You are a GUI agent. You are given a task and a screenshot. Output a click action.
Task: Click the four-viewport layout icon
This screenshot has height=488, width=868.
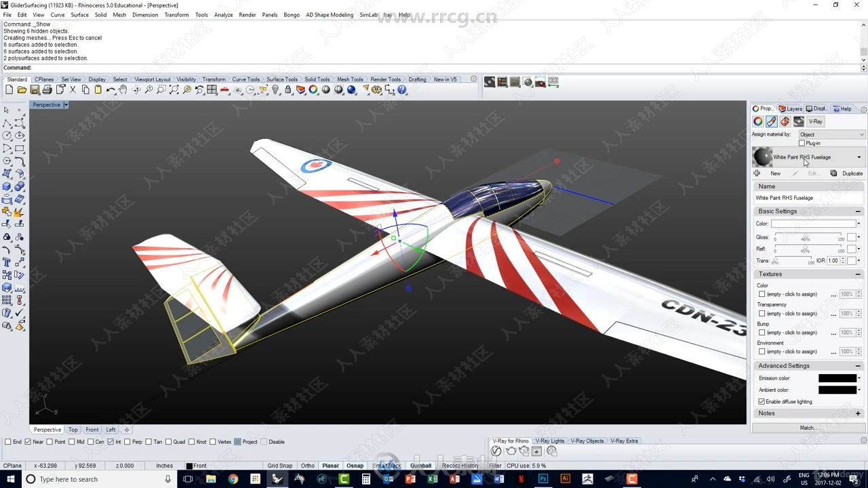click(212, 89)
